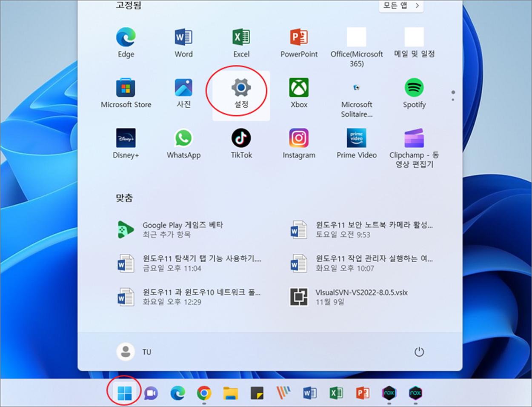Screen dimensions: 532x407
Task: Open Clipchamp 동영상 편집기 app
Action: coord(414,148)
